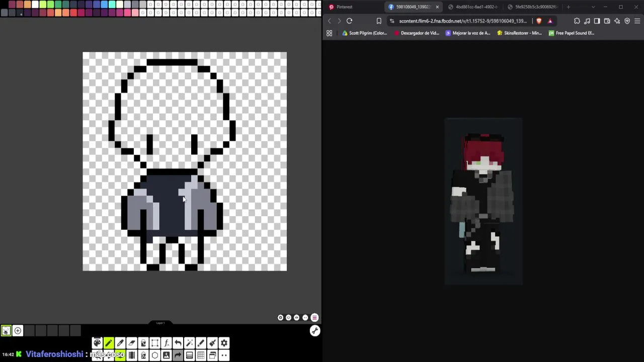The height and width of the screenshot is (362, 644).
Task: Expand the Layer 1 panel tab
Action: (x=160, y=323)
